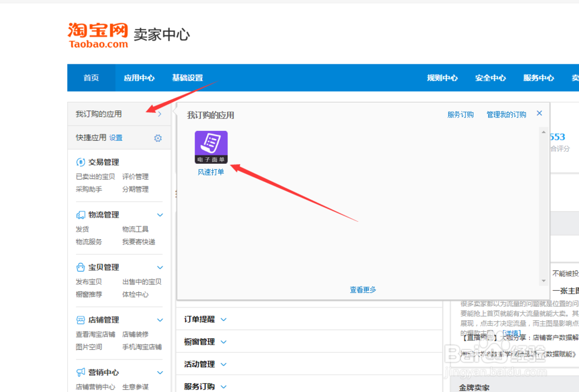Open 手机淘宝店铺
Viewport: 579px width, 392px height.
click(142, 347)
